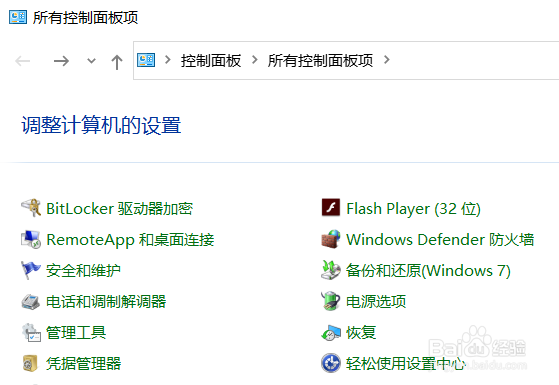Screen dimensions: 559x385
Task: Open Flash Player (32 位) link
Action: click(x=414, y=209)
